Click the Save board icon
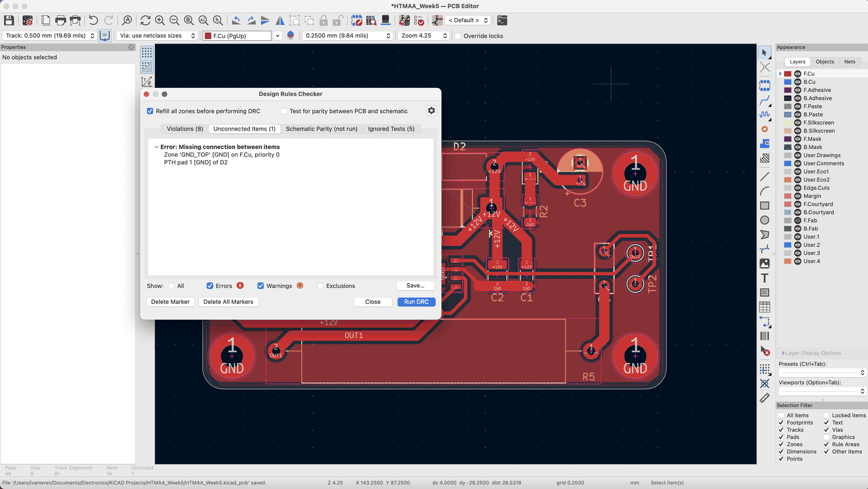 tap(9, 21)
